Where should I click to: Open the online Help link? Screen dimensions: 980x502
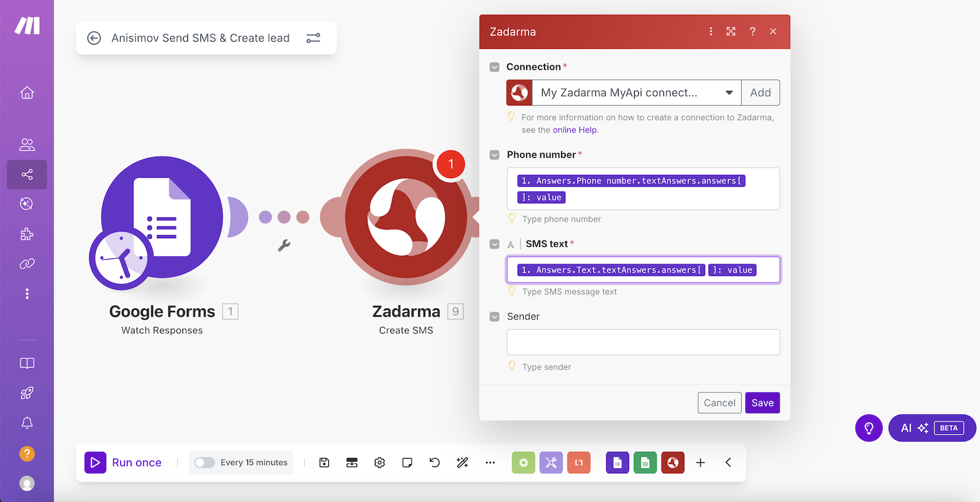[x=575, y=130]
